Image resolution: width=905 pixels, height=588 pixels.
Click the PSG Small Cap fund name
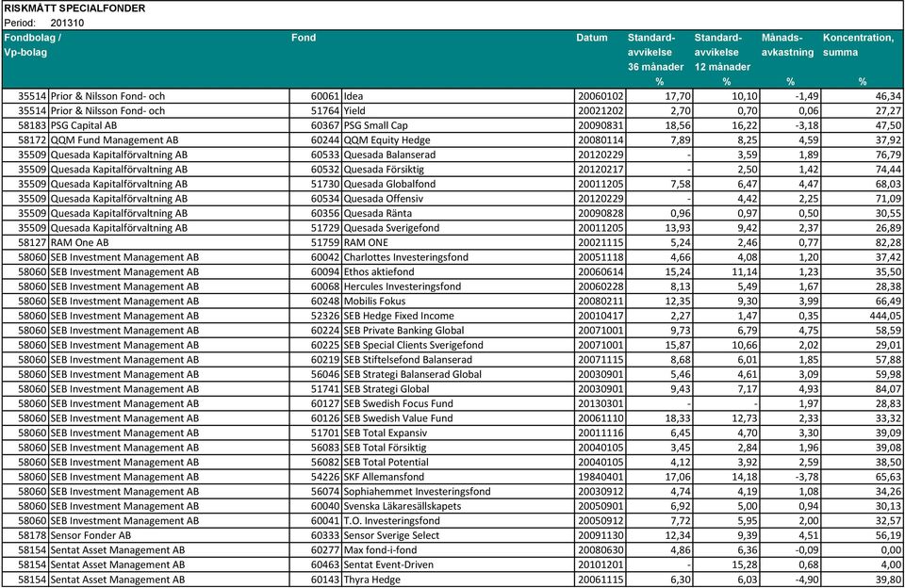coord(376,125)
